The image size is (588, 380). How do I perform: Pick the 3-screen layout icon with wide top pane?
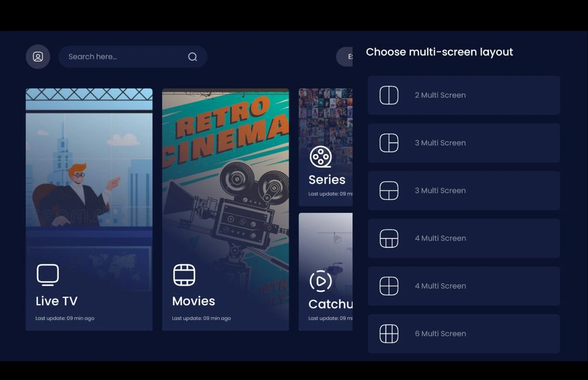pos(389,191)
